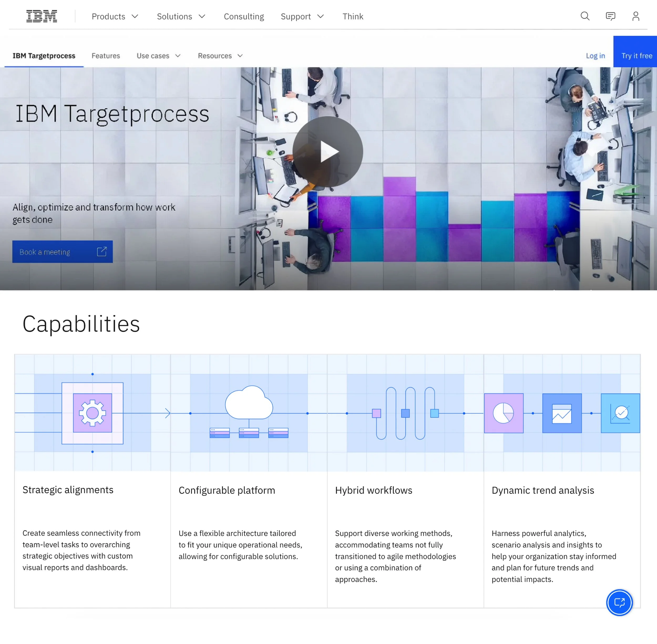Expand the Resources menu

click(220, 56)
